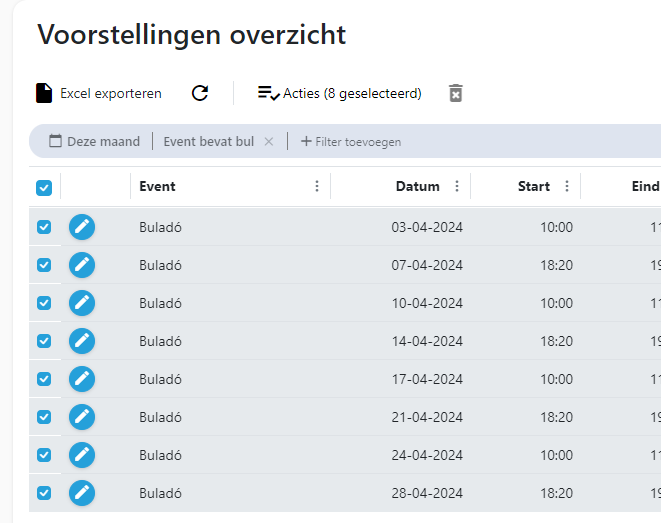Sort by the Datum column header
Screen dimensions: 661x523
418,186
